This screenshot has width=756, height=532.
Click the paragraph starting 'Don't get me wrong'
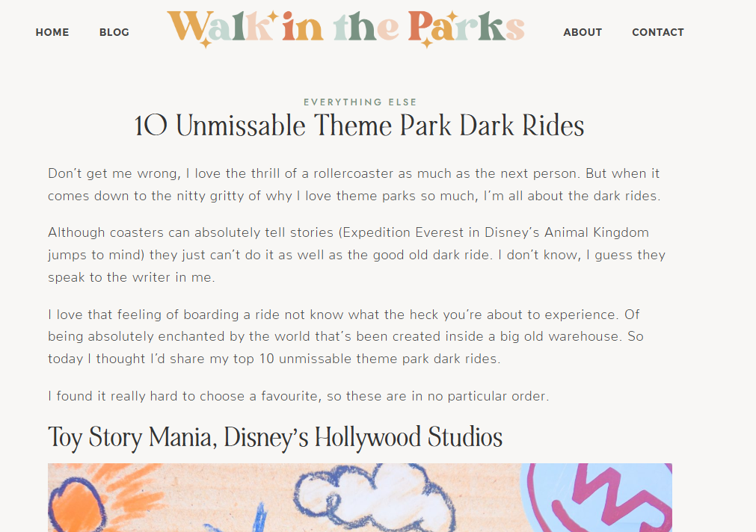[x=354, y=185]
